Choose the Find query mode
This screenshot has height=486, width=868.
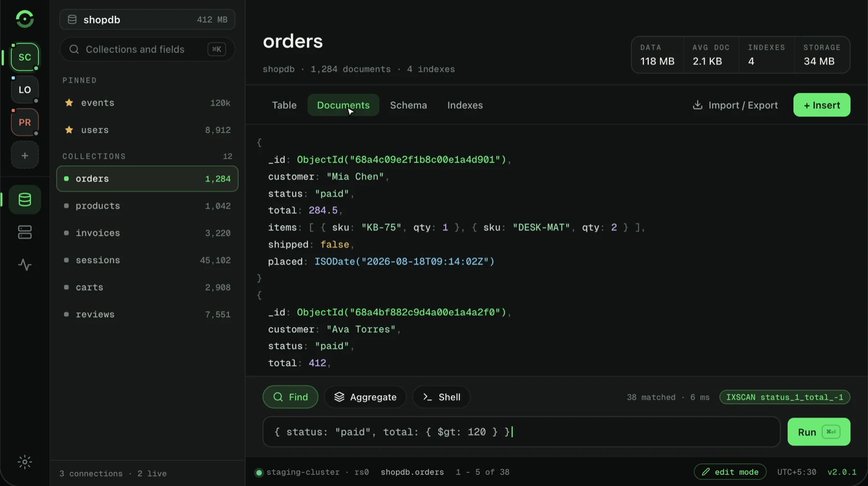point(290,397)
